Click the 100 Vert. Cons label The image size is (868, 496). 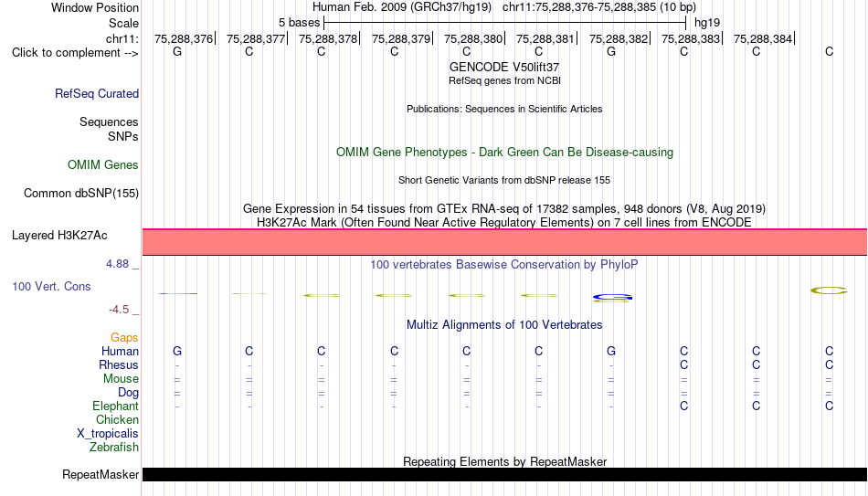pyautogui.click(x=51, y=286)
